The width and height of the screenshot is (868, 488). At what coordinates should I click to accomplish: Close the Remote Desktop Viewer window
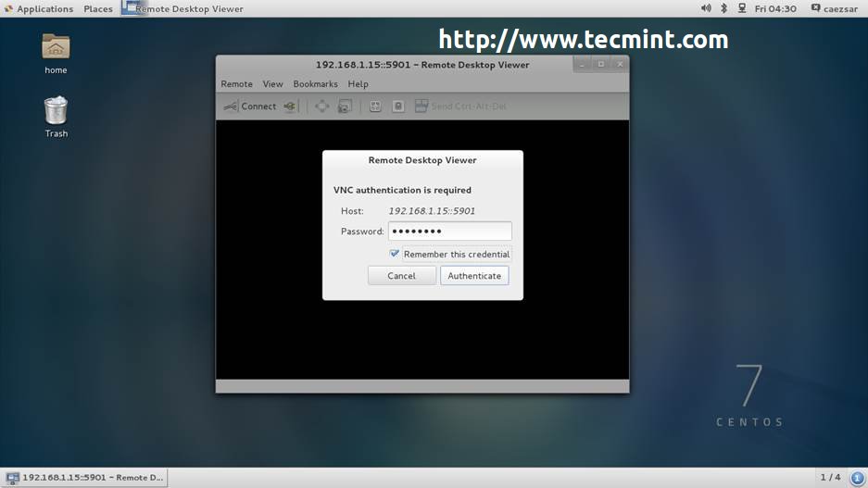click(x=620, y=64)
